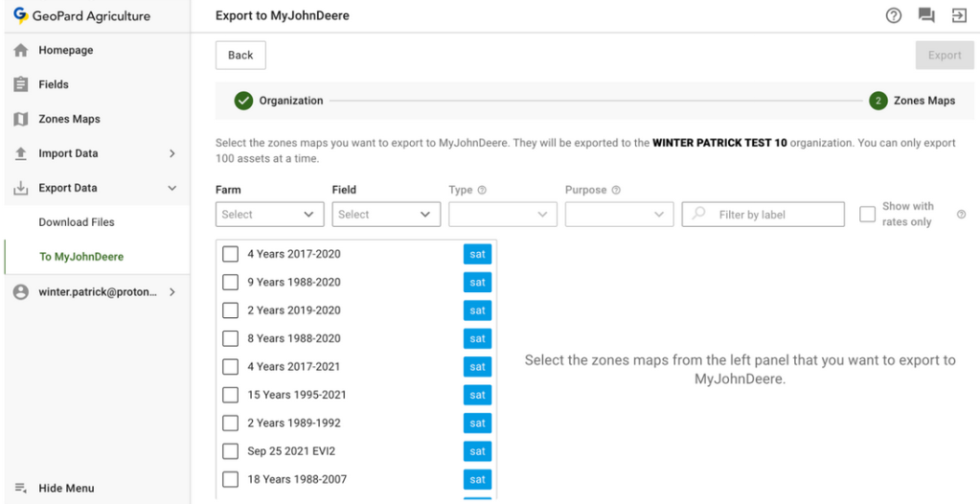Screen dimensions: 980x504
Task: Open the Farm dropdown
Action: coord(269,215)
